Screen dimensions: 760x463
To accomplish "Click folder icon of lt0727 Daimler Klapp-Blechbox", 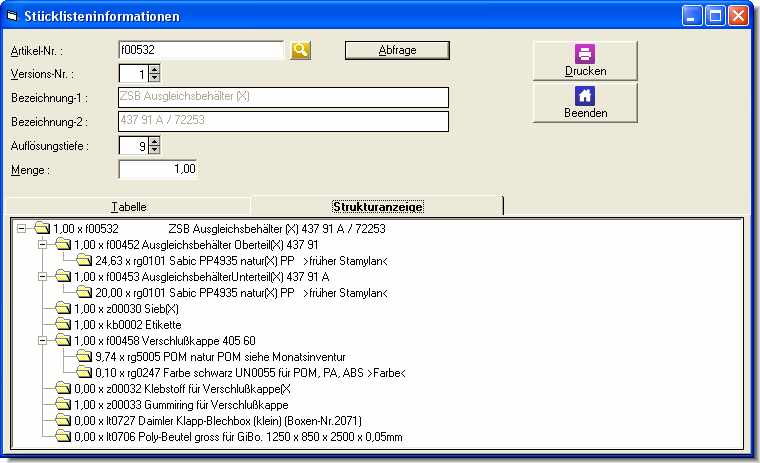I will click(63, 421).
